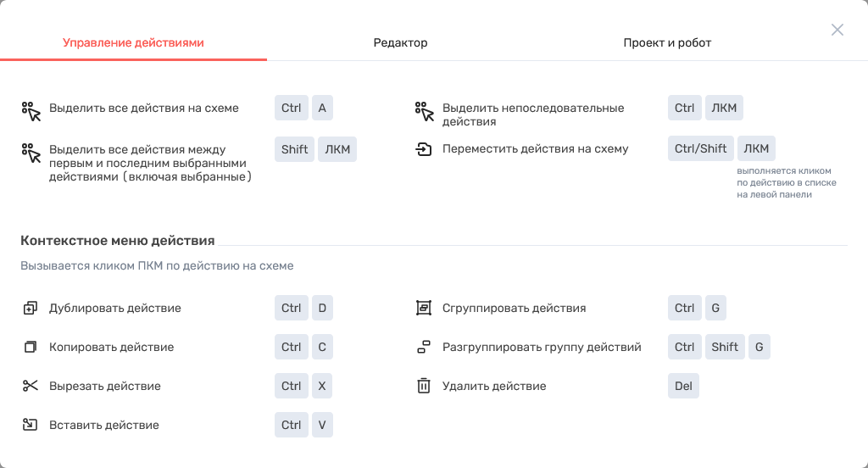Click the Ctrl/Shift key badge
868x468 pixels.
[700, 149]
